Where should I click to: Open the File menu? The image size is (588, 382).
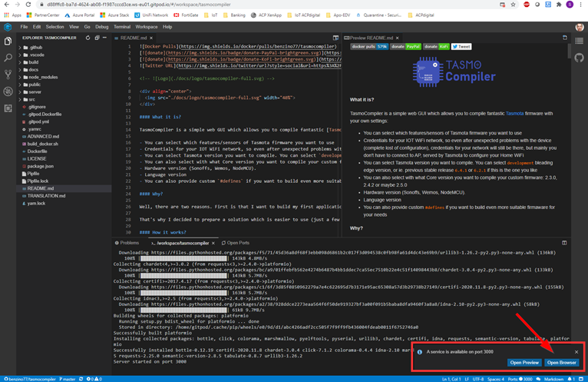(x=24, y=27)
